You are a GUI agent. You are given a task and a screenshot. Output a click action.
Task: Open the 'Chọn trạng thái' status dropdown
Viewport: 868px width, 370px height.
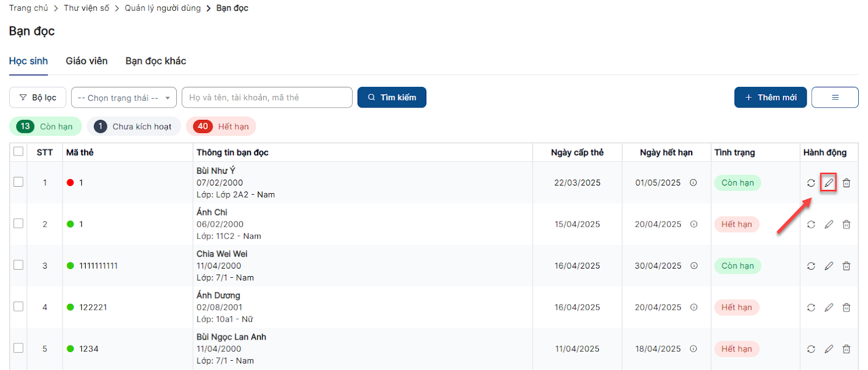coord(124,98)
